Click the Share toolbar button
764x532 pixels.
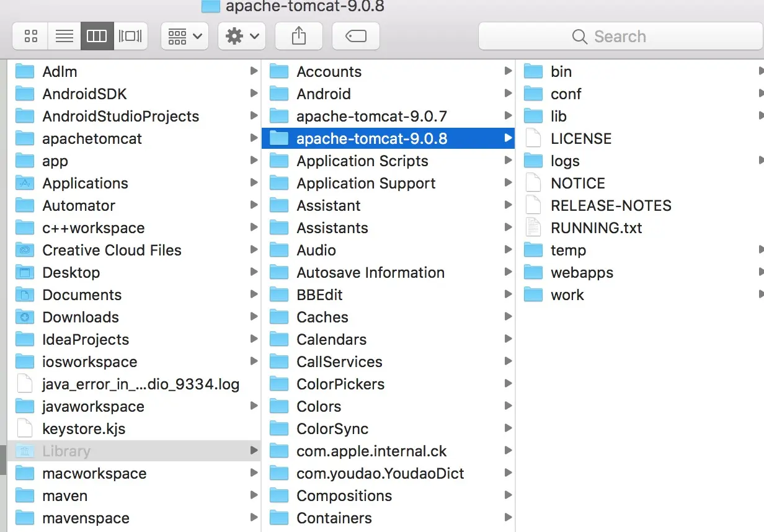pos(299,36)
